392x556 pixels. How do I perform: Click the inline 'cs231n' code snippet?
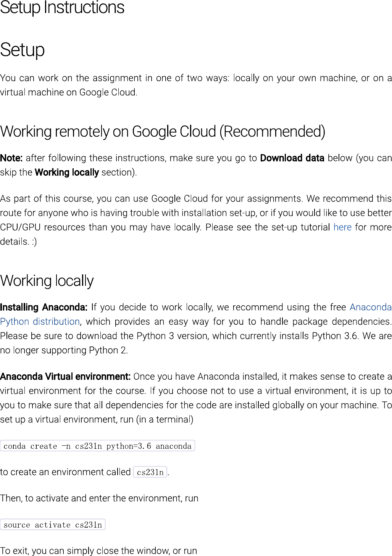[x=150, y=472]
